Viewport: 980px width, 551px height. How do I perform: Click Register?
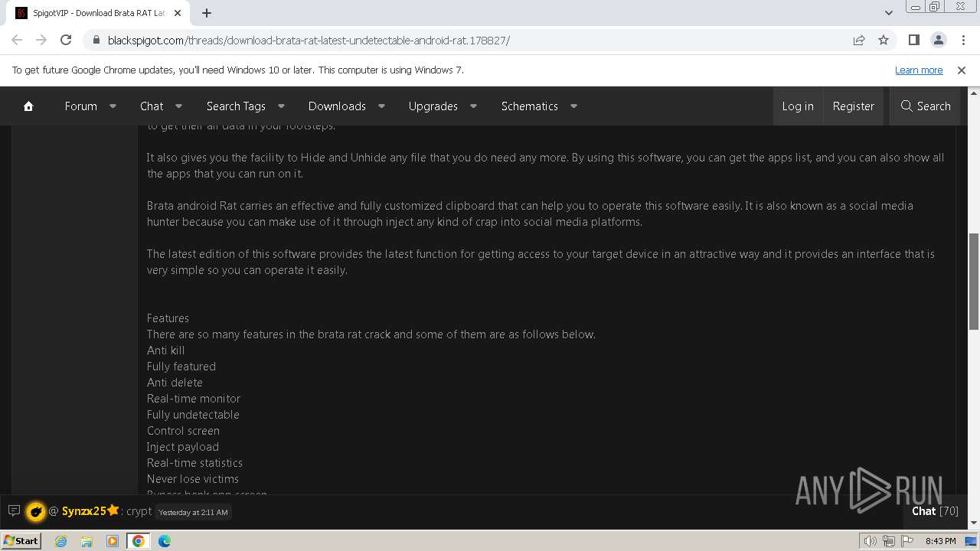click(853, 106)
